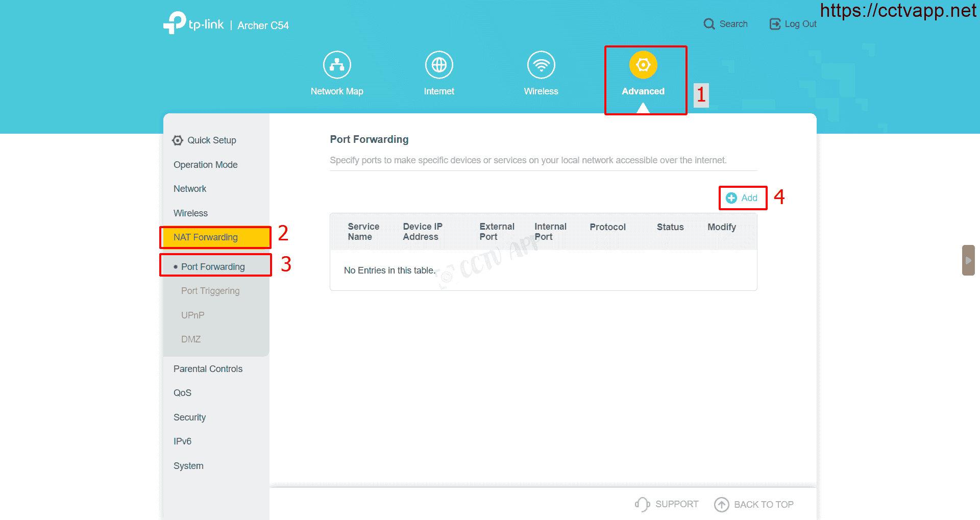This screenshot has height=520, width=980.
Task: Click the SUPPORT headset icon
Action: coord(642,504)
